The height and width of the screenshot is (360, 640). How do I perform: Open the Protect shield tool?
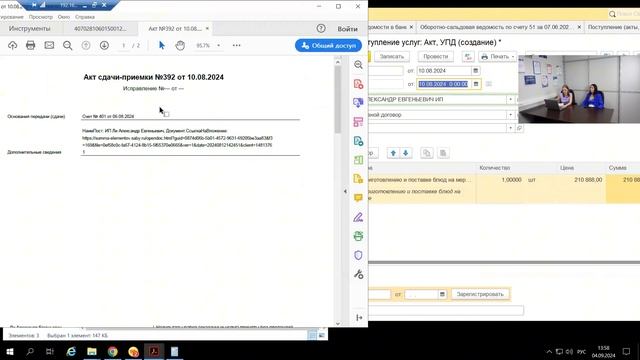pyautogui.click(x=358, y=255)
